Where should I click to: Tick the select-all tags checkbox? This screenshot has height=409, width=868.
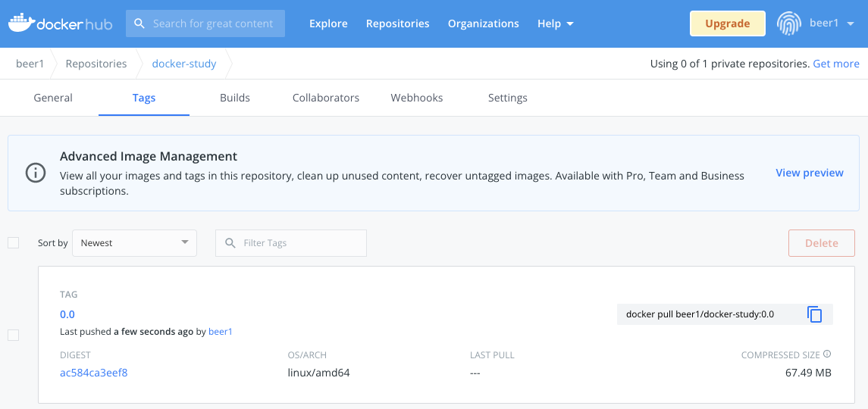pyautogui.click(x=14, y=242)
